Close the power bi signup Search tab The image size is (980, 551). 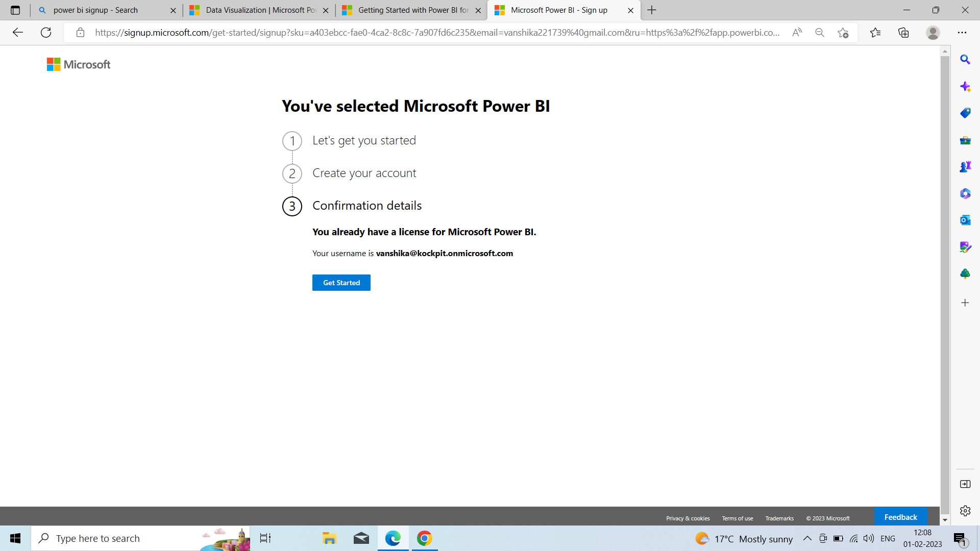point(173,10)
